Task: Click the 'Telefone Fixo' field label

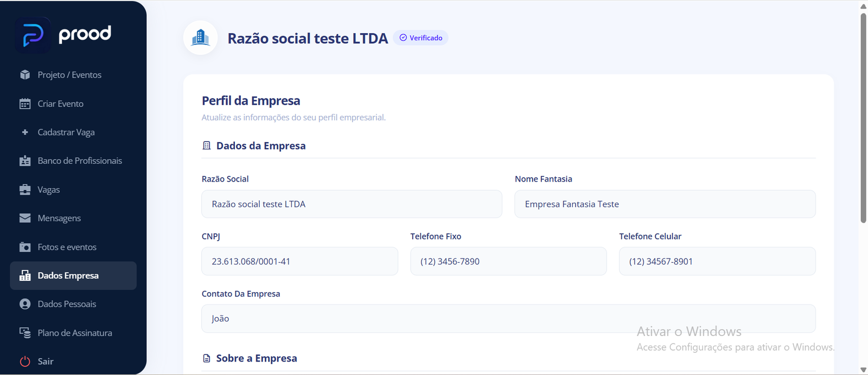Action: coord(436,236)
